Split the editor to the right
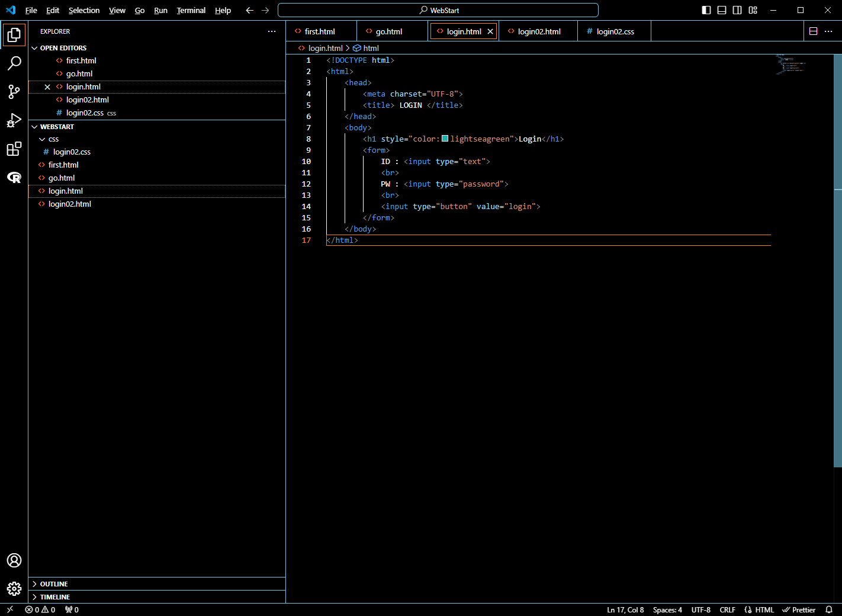Image resolution: width=842 pixels, height=616 pixels. pyautogui.click(x=814, y=31)
